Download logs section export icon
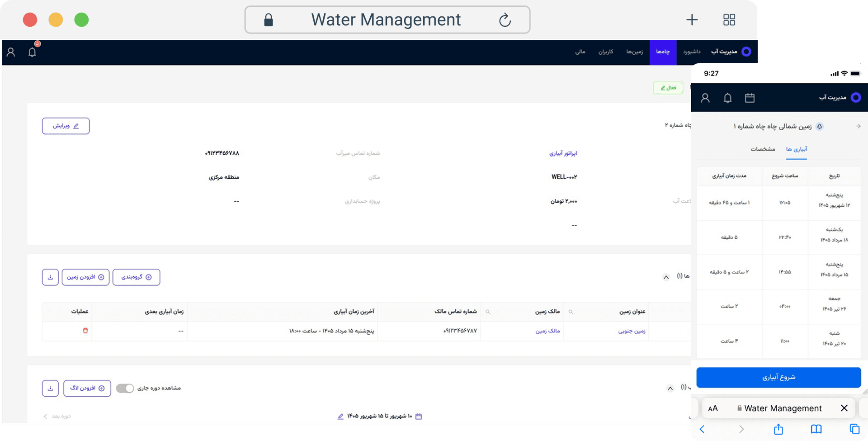 [x=50, y=388]
